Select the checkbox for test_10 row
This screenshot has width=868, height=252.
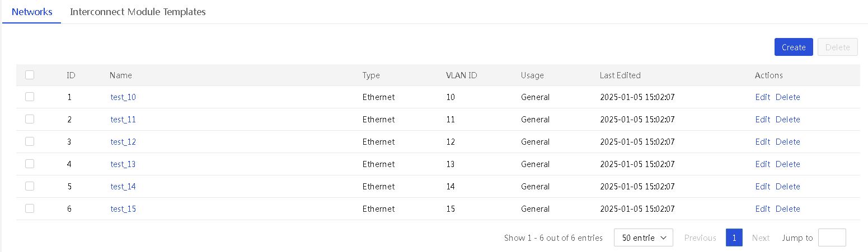[x=30, y=97]
